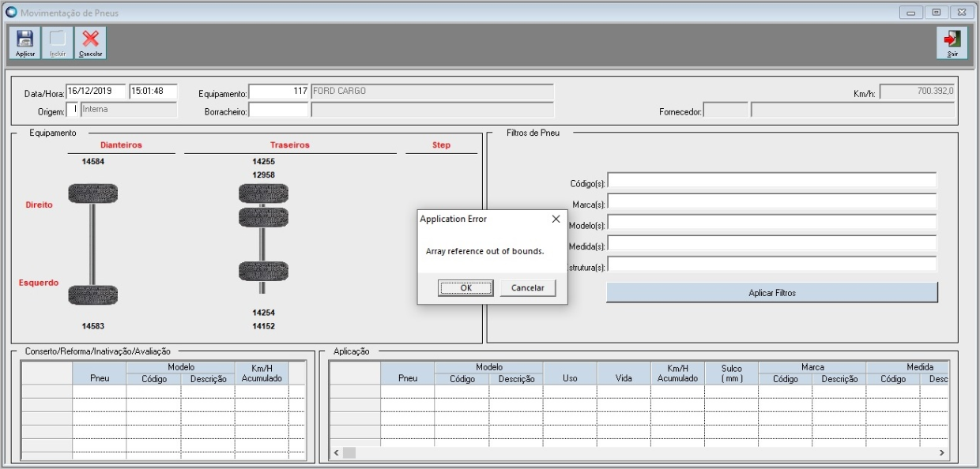Click Cancelar in Application Error dialog
This screenshot has height=469, width=980.
pos(528,288)
